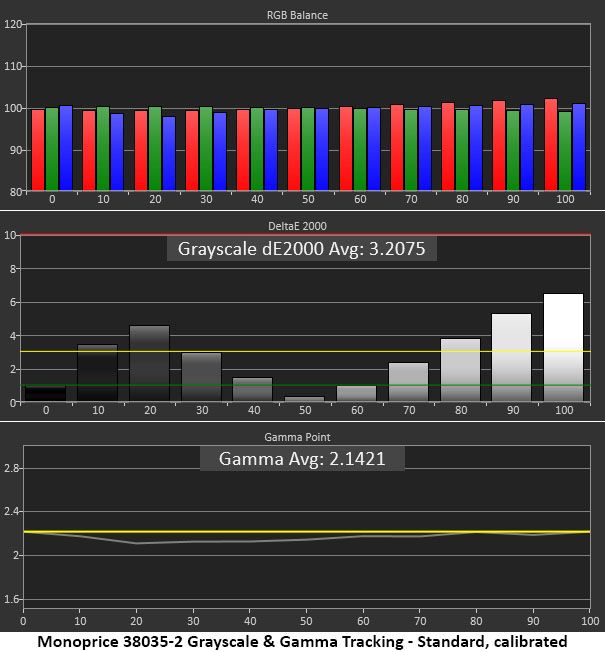Click the red bar at 60 in RGB Balance
The height and width of the screenshot is (652, 605).
(346, 149)
